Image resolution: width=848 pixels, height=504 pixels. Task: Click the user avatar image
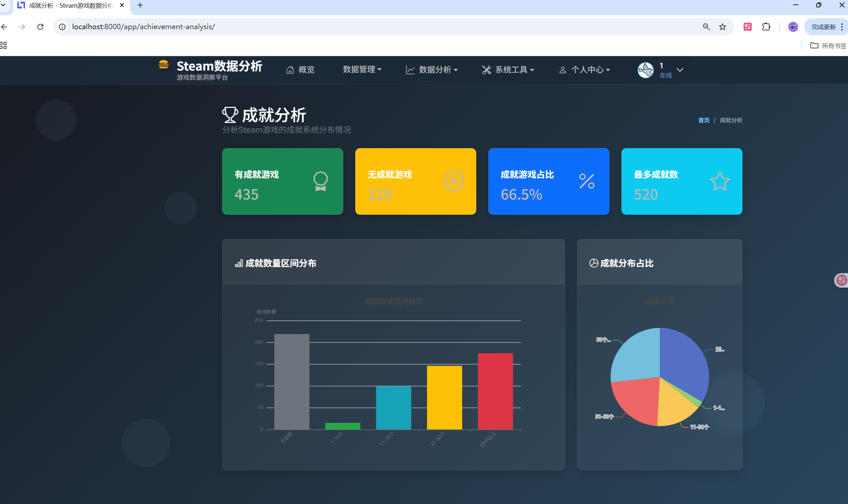click(646, 70)
